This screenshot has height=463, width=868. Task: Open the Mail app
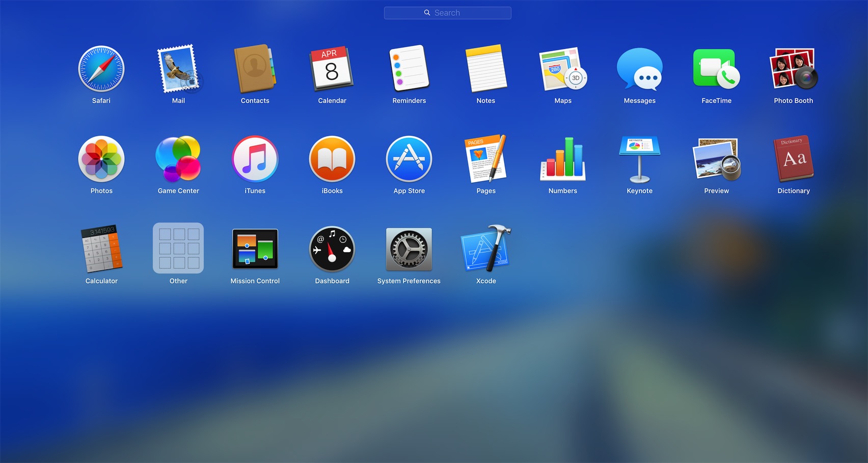[178, 69]
